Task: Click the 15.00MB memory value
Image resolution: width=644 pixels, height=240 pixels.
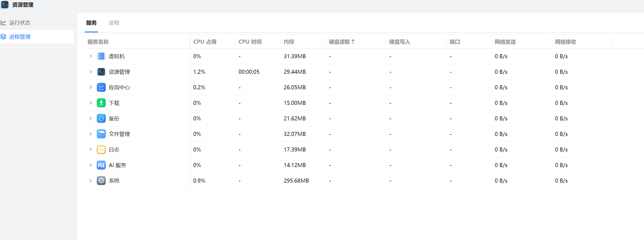Action: tap(295, 103)
